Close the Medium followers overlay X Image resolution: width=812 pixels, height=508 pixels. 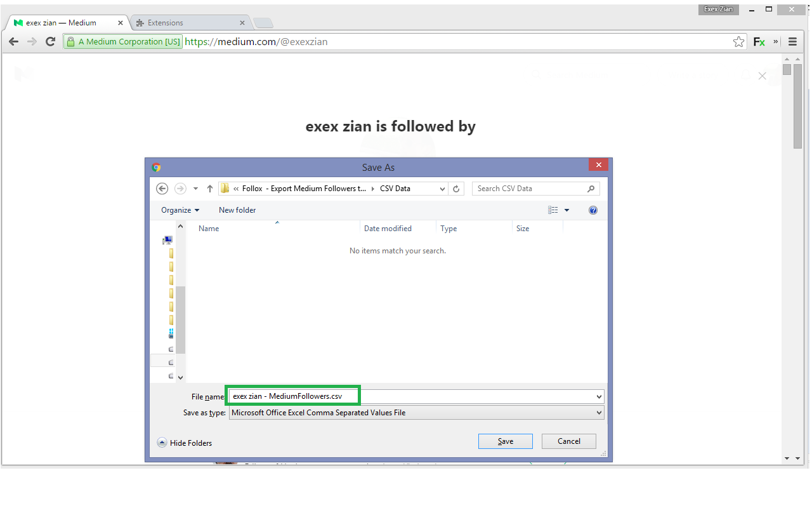click(763, 76)
